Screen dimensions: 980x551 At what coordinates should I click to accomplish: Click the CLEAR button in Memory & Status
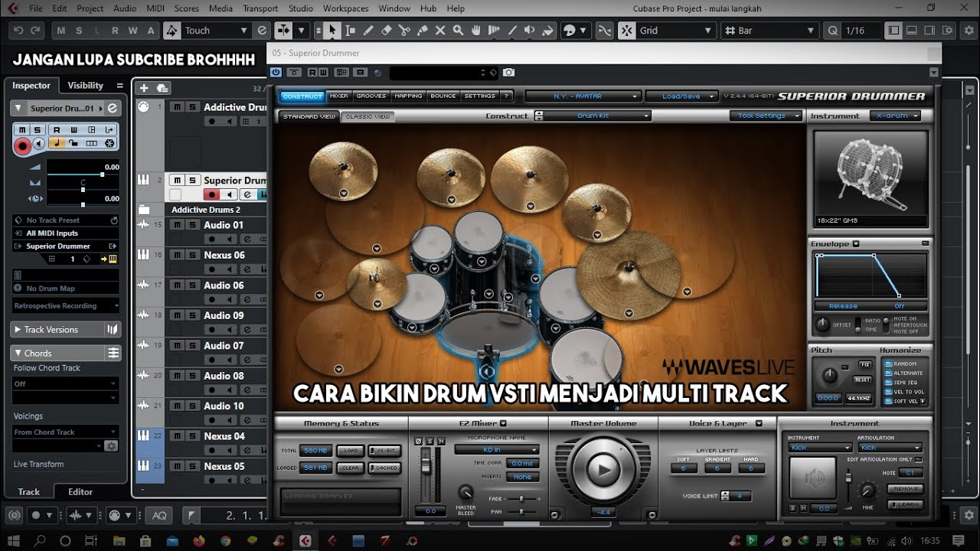tap(351, 468)
